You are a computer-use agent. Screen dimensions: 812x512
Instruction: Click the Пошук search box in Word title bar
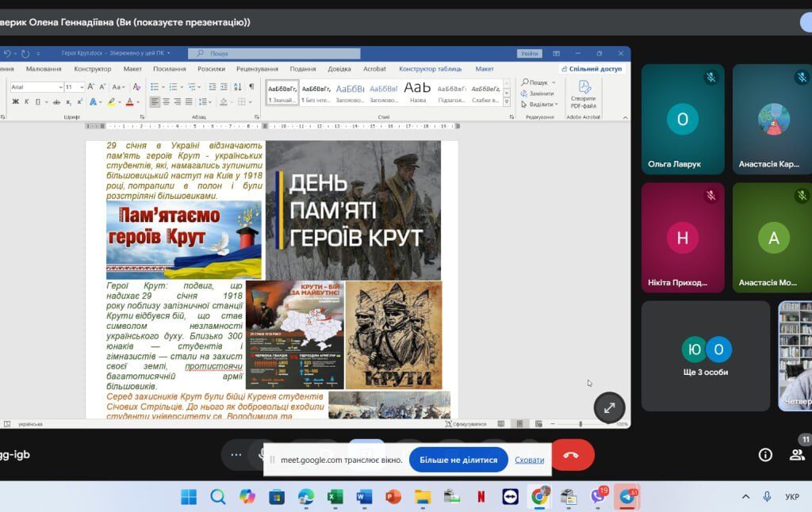point(274,54)
